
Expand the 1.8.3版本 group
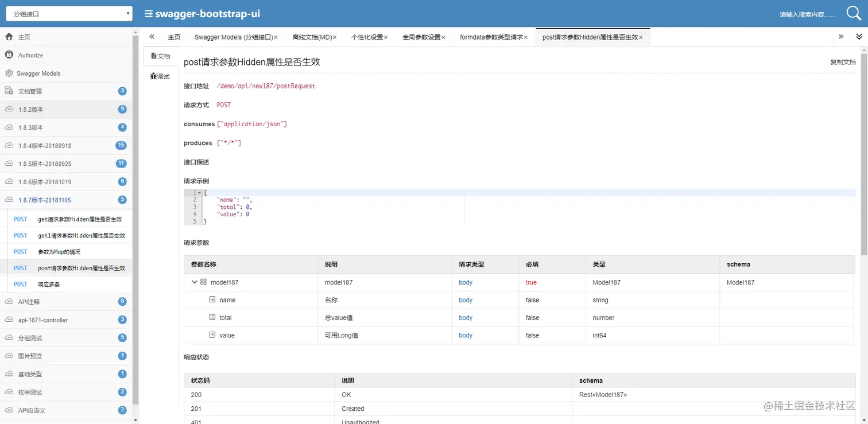pyautogui.click(x=66, y=127)
